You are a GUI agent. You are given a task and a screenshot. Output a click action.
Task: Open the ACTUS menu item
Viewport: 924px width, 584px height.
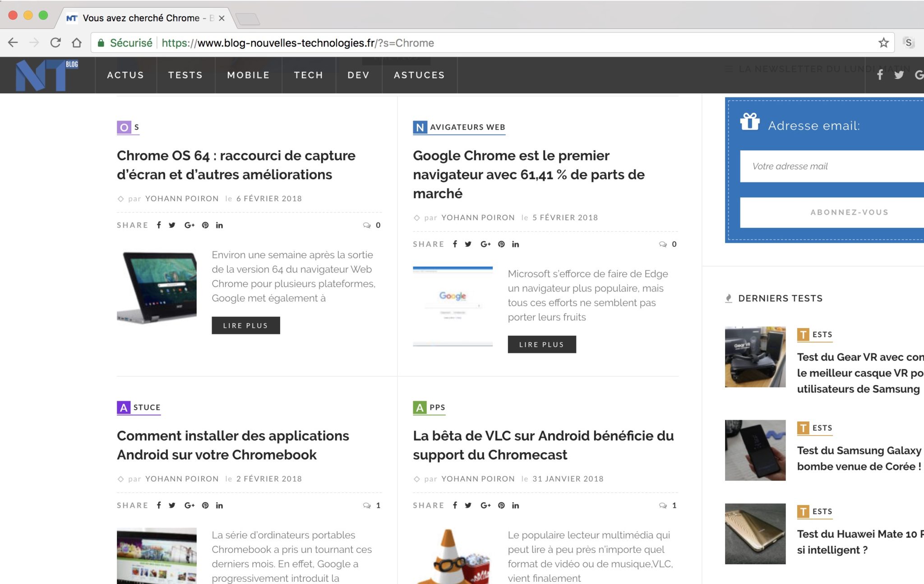pyautogui.click(x=125, y=75)
